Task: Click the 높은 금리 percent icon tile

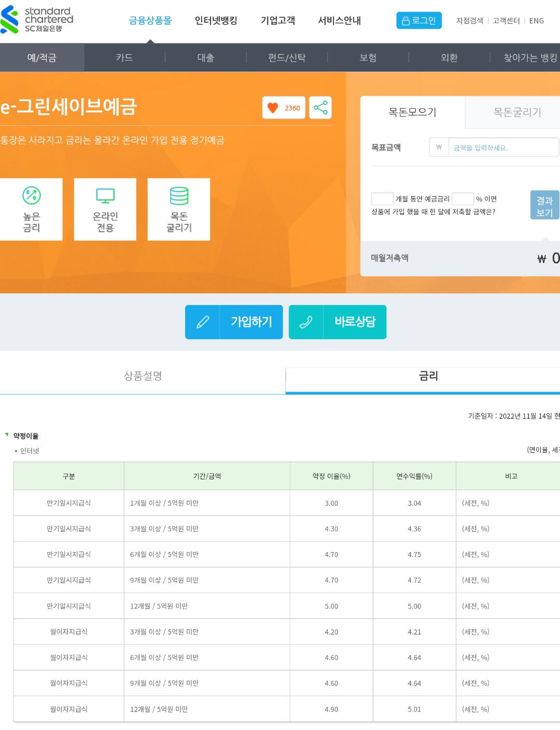Action: (x=31, y=209)
